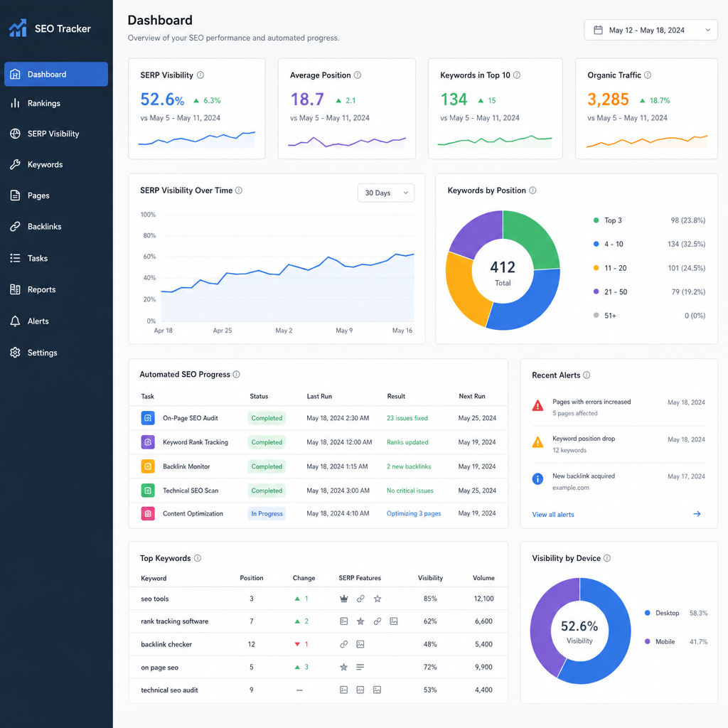Click the 23 issues fixed result
Screen dimensions: 728x728
click(x=407, y=418)
